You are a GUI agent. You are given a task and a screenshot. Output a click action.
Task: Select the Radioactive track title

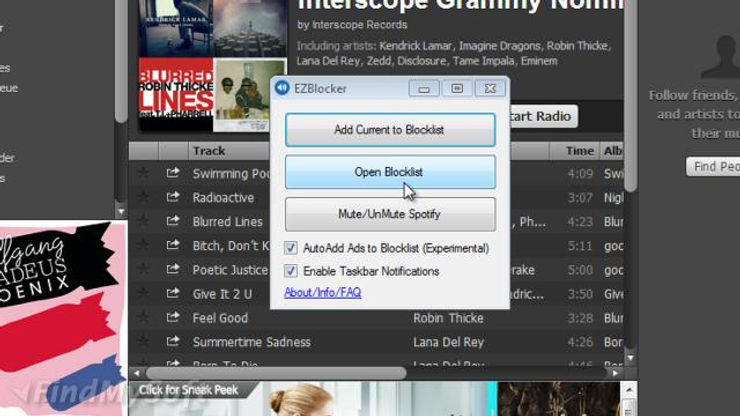[223, 197]
